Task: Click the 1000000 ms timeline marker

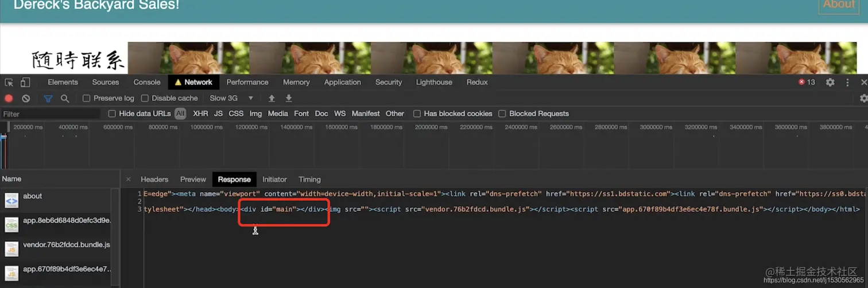Action: (207, 127)
